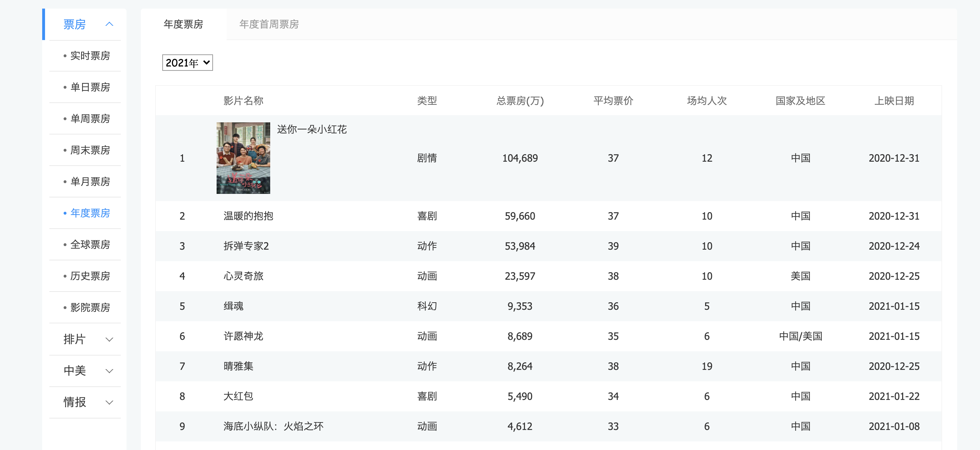Open 实时票房 in sidebar

pos(90,56)
